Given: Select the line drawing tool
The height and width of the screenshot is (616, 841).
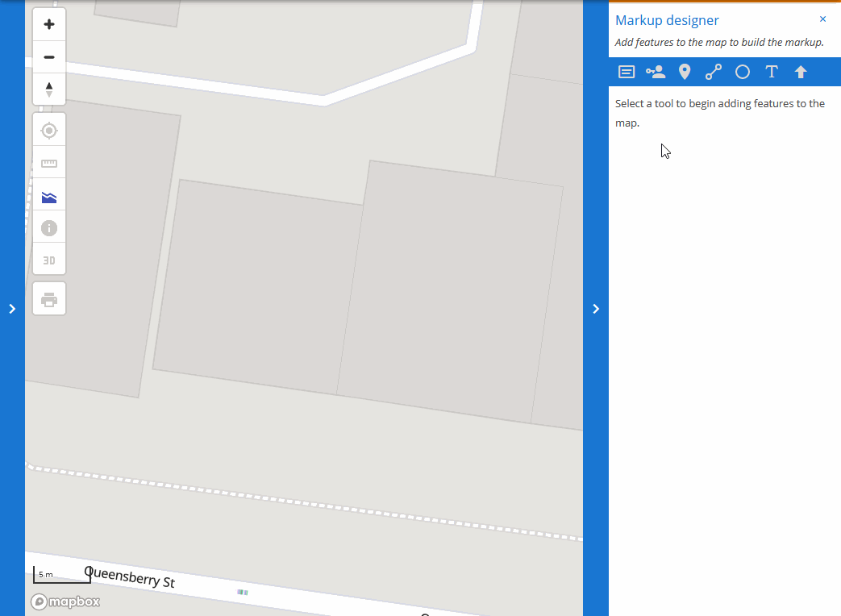Looking at the screenshot, I should pyautogui.click(x=713, y=72).
